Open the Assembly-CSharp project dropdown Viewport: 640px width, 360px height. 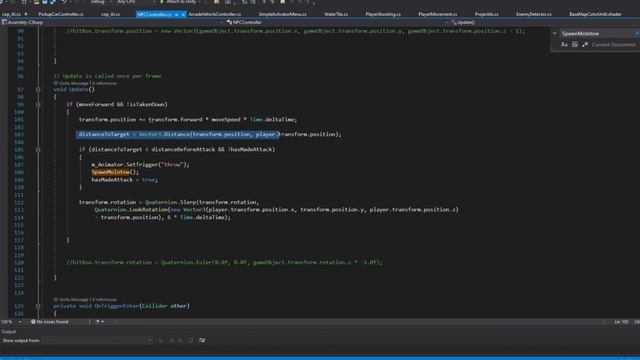(x=110, y=22)
